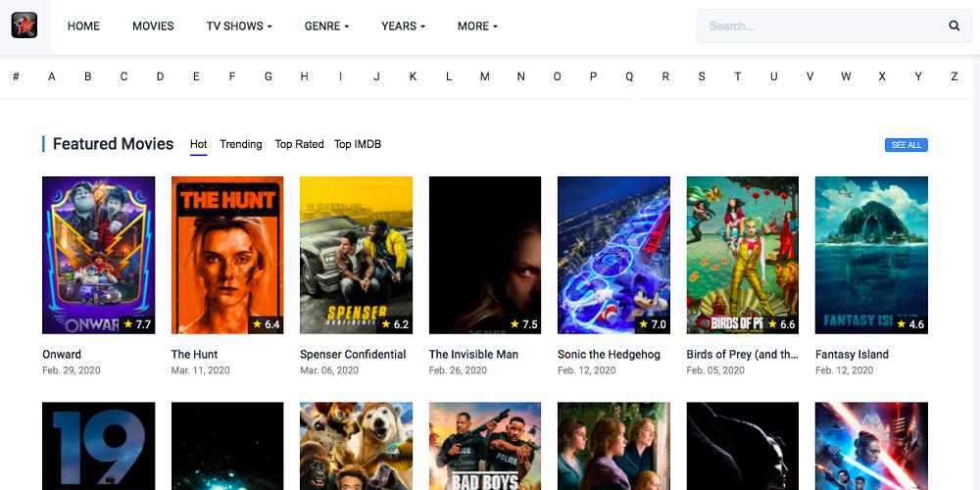980x490 pixels.
Task: Filter titles by letter Q
Action: coord(629,76)
